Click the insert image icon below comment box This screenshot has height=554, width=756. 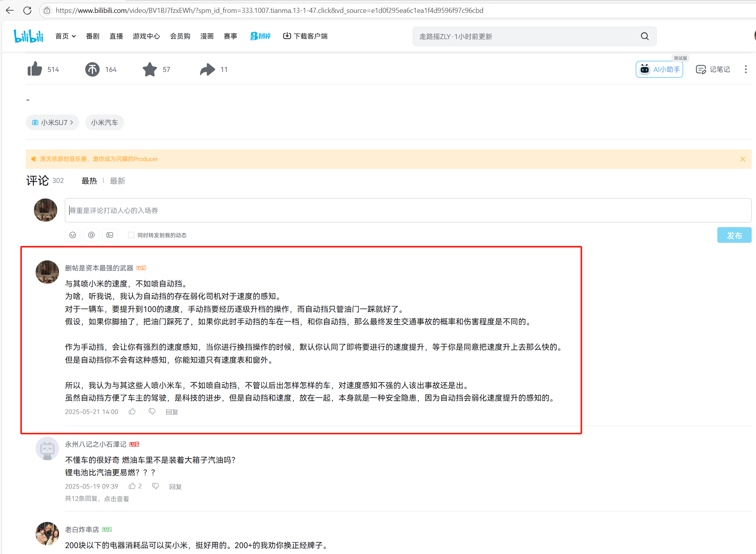point(110,235)
